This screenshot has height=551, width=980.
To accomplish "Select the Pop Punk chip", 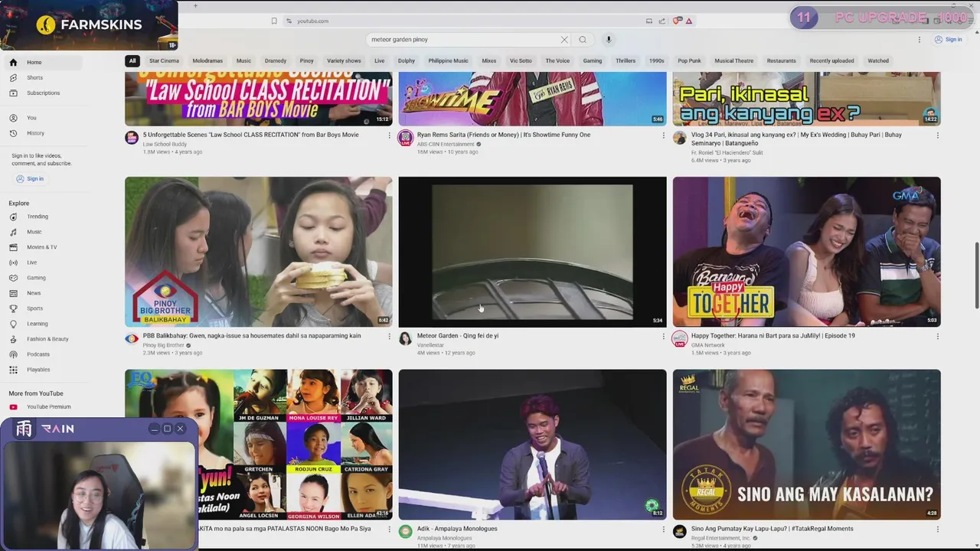I will point(689,60).
